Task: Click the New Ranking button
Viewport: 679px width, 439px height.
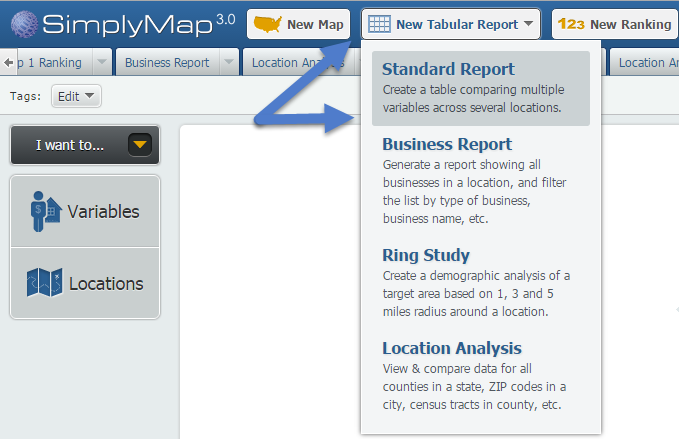Action: 615,24
